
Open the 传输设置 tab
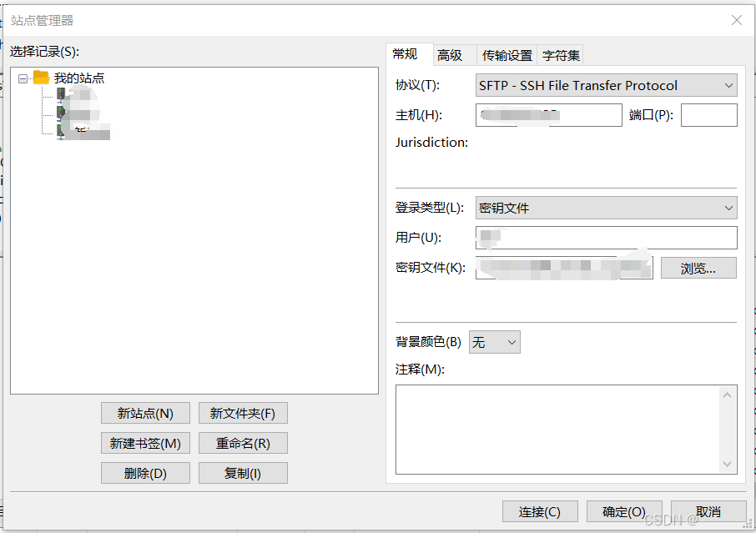(507, 55)
